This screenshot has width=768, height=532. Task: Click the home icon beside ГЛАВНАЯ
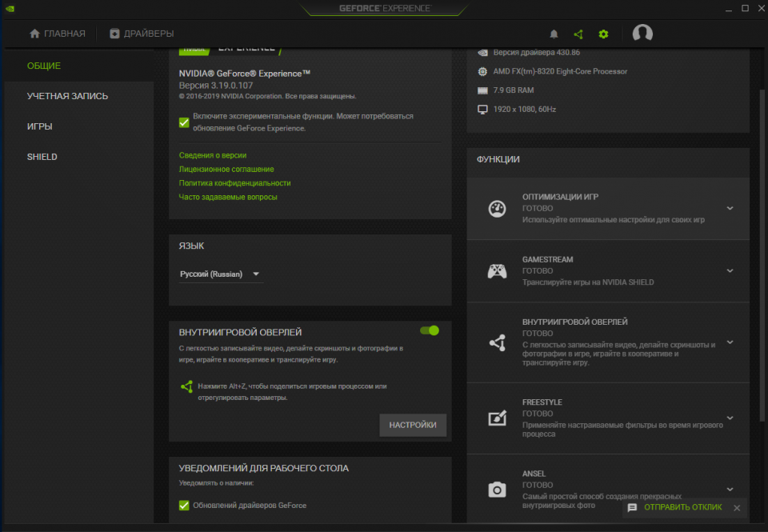[34, 34]
